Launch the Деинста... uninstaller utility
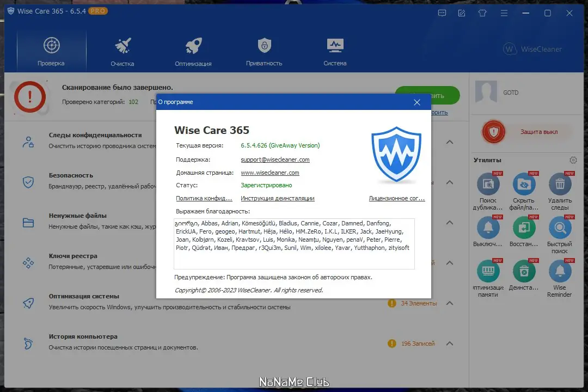This screenshot has height=392, width=588. [524, 275]
